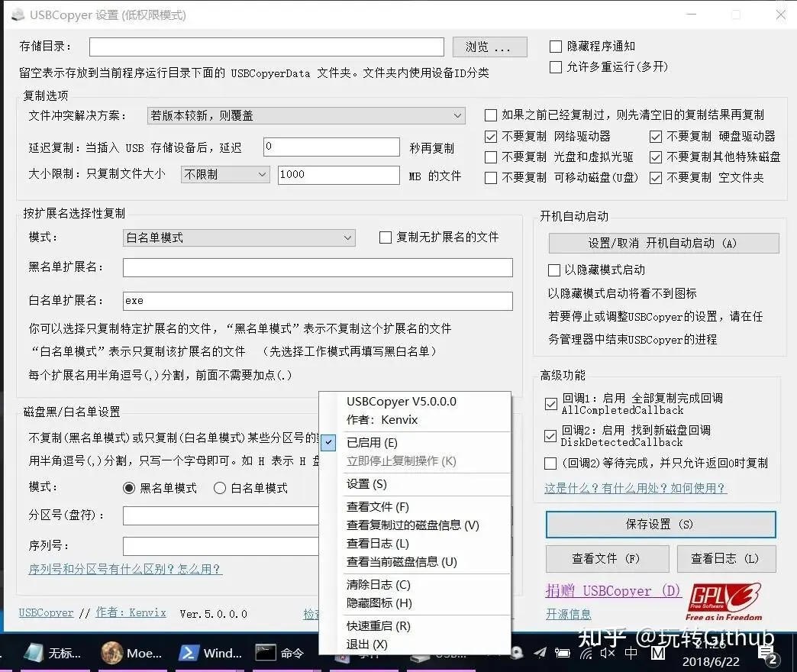797x672 pixels.
Task: Open the Notepad 无标... taskbar item
Action: (x=51, y=653)
